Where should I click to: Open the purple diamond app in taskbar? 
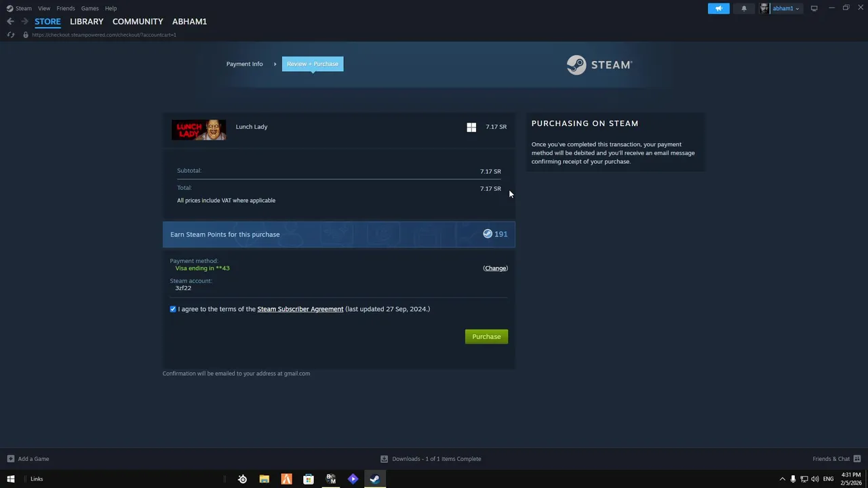[353, 479]
